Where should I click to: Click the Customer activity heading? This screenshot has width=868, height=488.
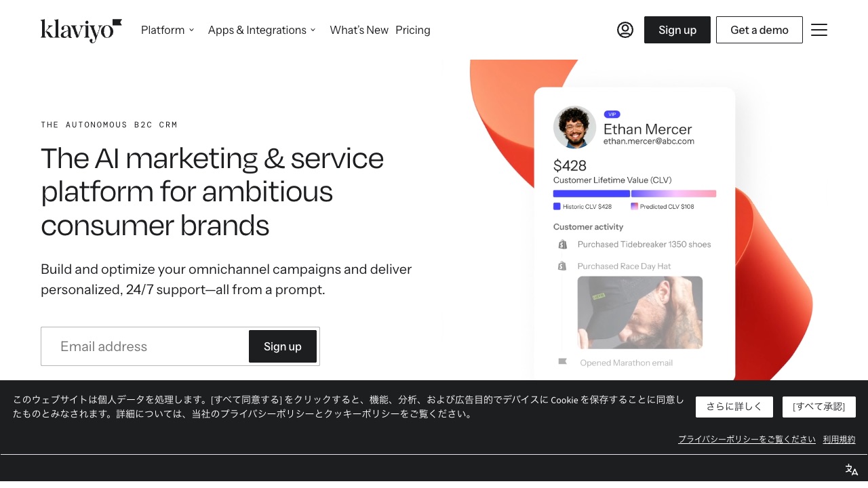pos(588,227)
